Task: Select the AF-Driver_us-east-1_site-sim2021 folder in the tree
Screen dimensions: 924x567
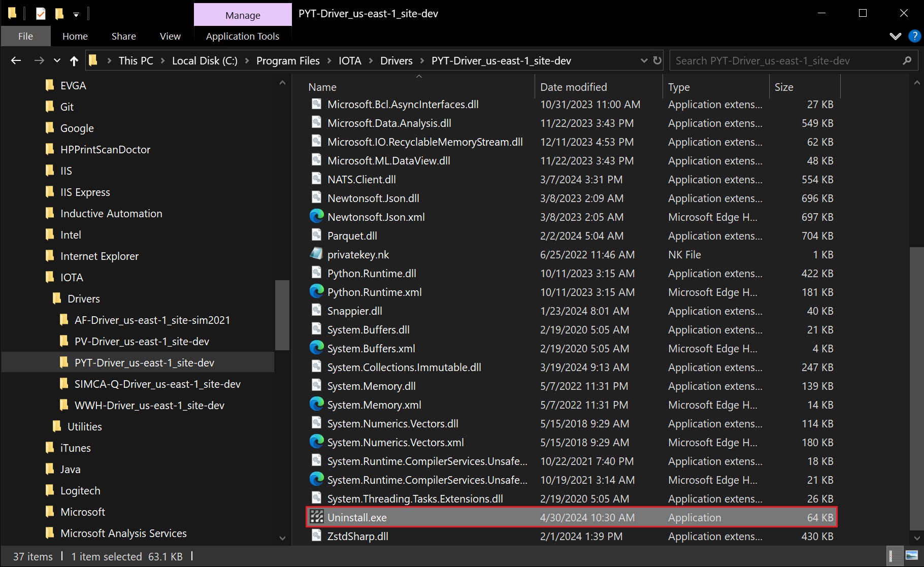Action: tap(152, 320)
